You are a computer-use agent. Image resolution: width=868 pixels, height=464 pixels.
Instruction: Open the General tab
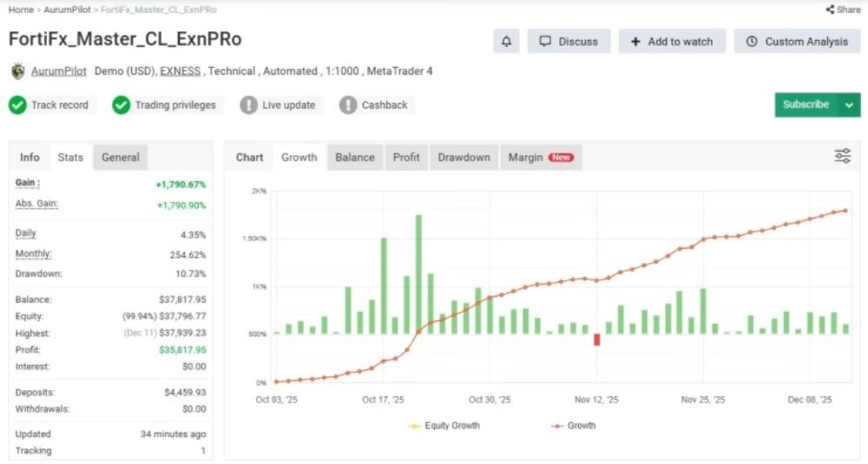(x=121, y=157)
